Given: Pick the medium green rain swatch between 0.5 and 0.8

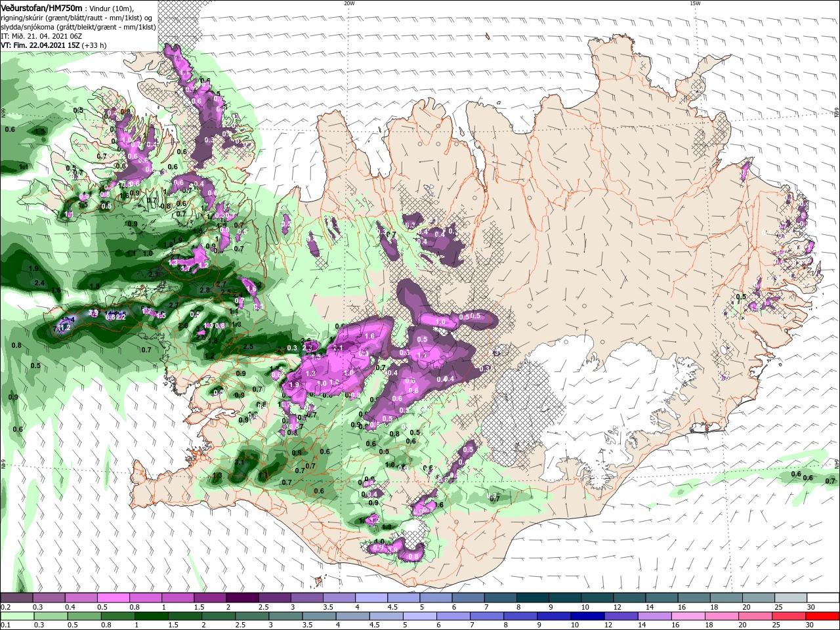Looking at the screenshot, I should 83,616.
